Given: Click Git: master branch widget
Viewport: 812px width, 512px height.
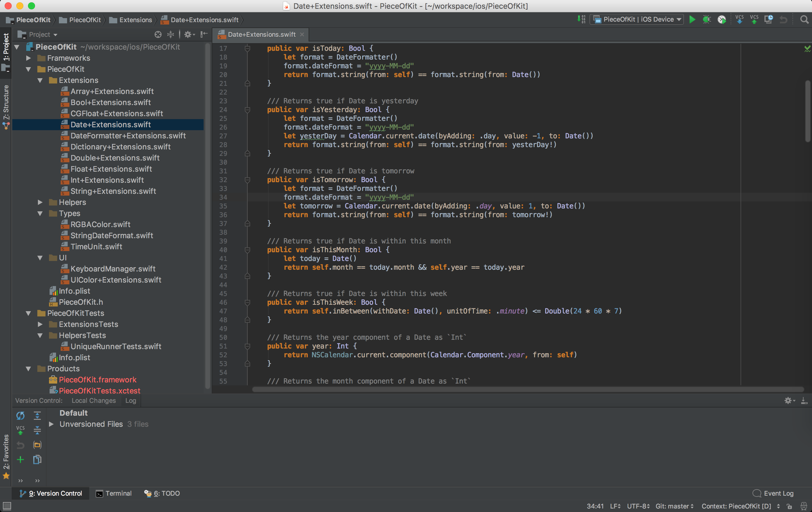Looking at the screenshot, I should pyautogui.click(x=674, y=506).
